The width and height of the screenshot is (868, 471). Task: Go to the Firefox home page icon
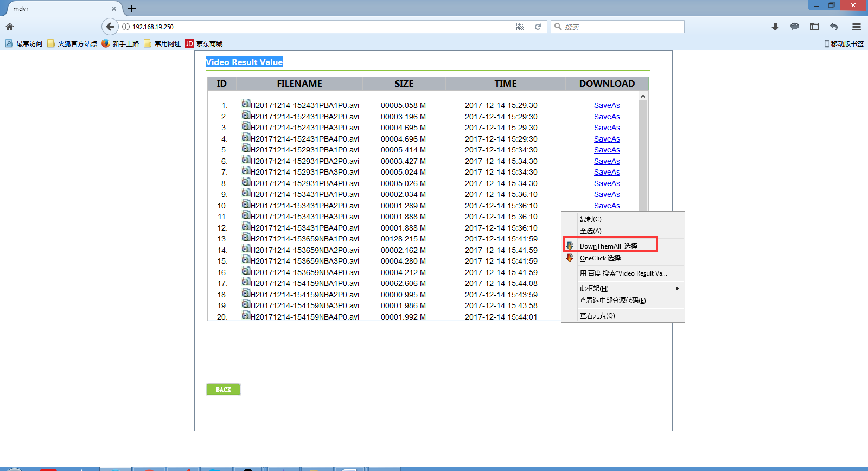click(10, 27)
